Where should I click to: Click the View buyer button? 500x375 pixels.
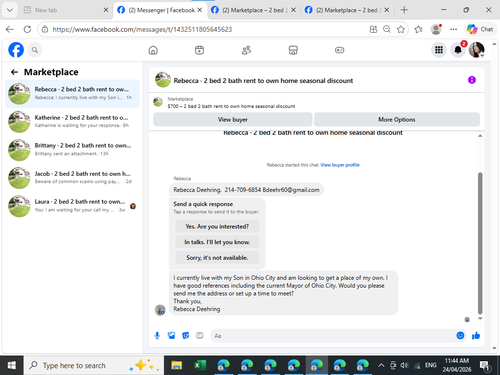[233, 119]
